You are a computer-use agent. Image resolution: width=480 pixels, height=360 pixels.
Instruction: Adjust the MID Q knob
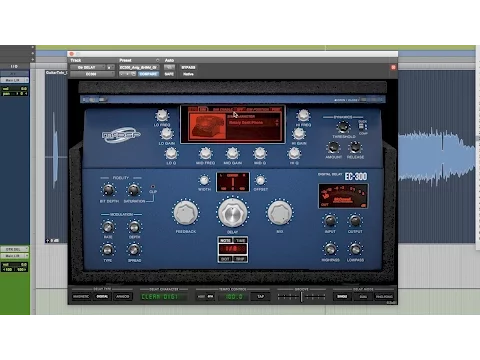(x=260, y=153)
